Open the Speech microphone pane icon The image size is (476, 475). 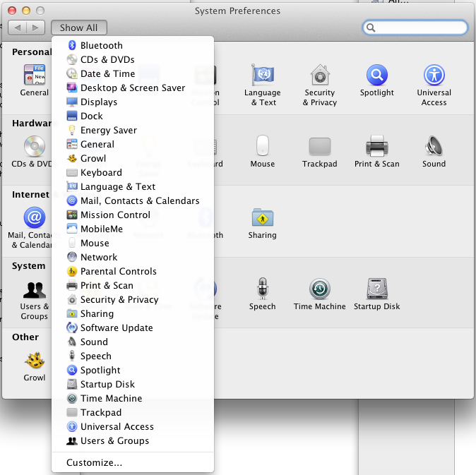tap(262, 289)
